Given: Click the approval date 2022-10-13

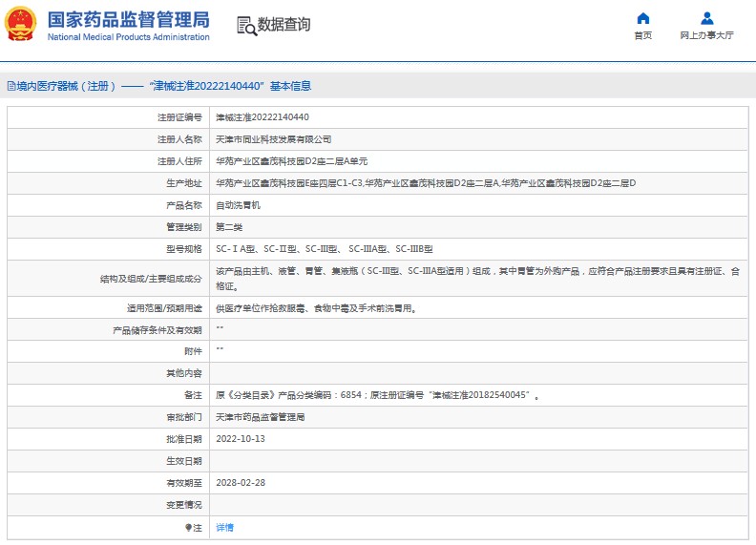Looking at the screenshot, I should tap(241, 439).
